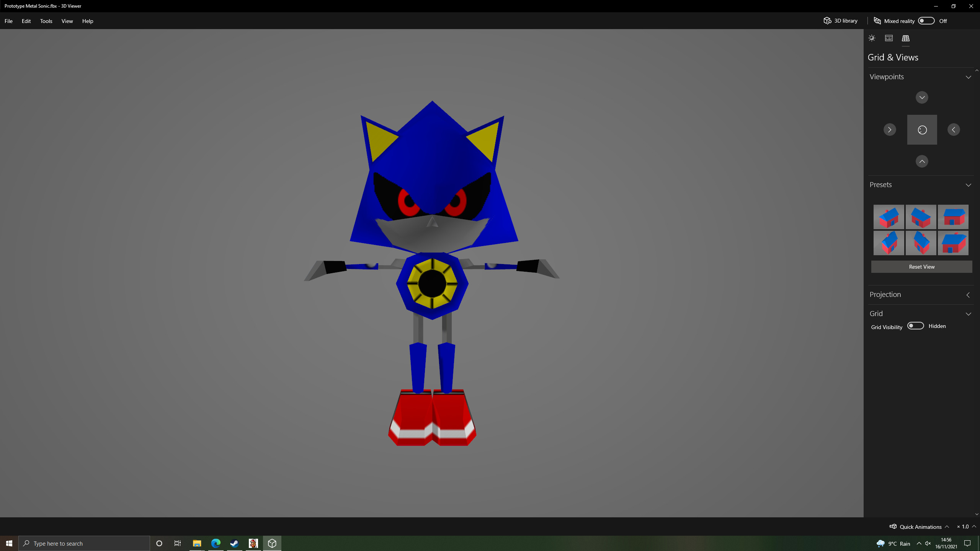This screenshot has width=980, height=551.
Task: Click the center viewpoint reset circle button
Action: click(922, 130)
